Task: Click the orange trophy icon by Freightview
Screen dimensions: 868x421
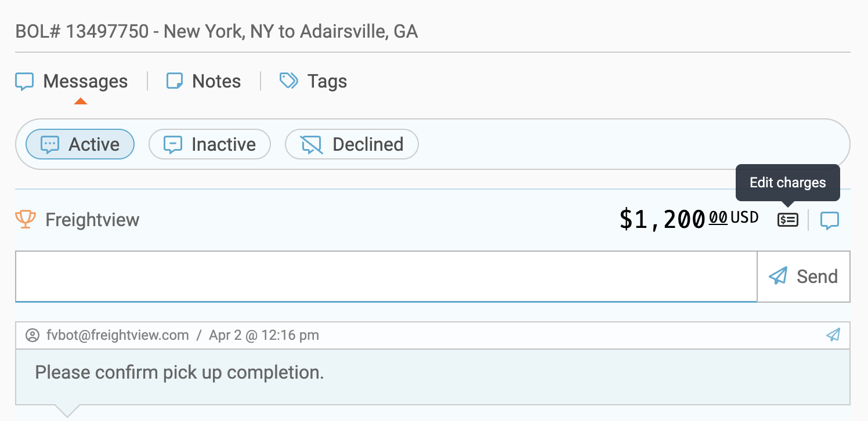Action: pyautogui.click(x=25, y=219)
